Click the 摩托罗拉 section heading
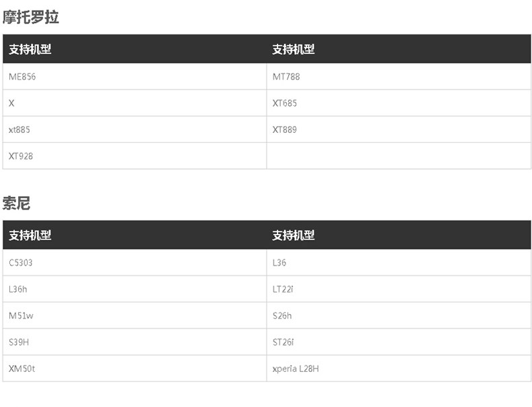The image size is (532, 407). pyautogui.click(x=31, y=18)
